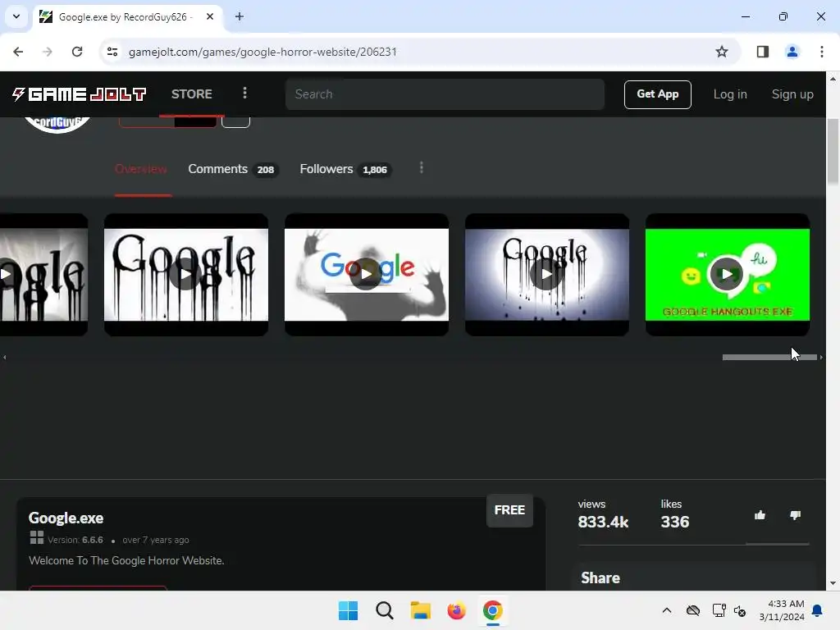Screen dimensions: 840x630
Task: Open taskbar Search
Action: [x=384, y=610]
